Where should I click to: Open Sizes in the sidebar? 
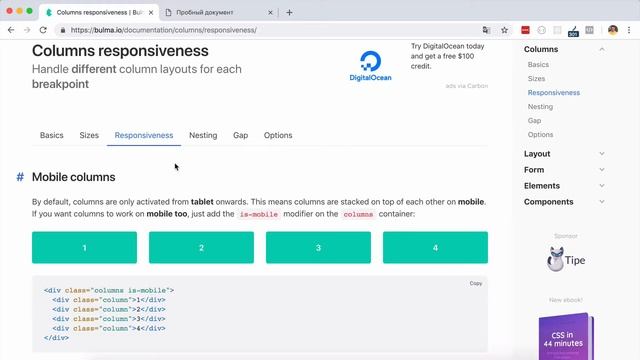tap(536, 78)
